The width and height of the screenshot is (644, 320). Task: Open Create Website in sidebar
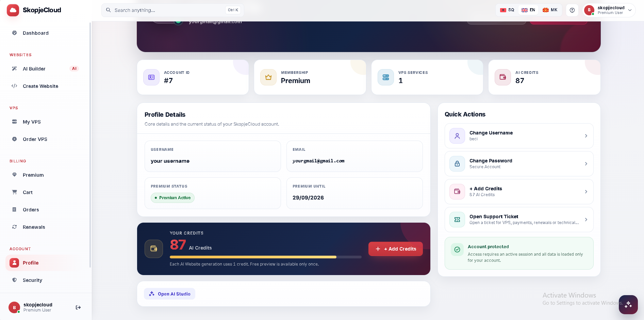coord(45,86)
